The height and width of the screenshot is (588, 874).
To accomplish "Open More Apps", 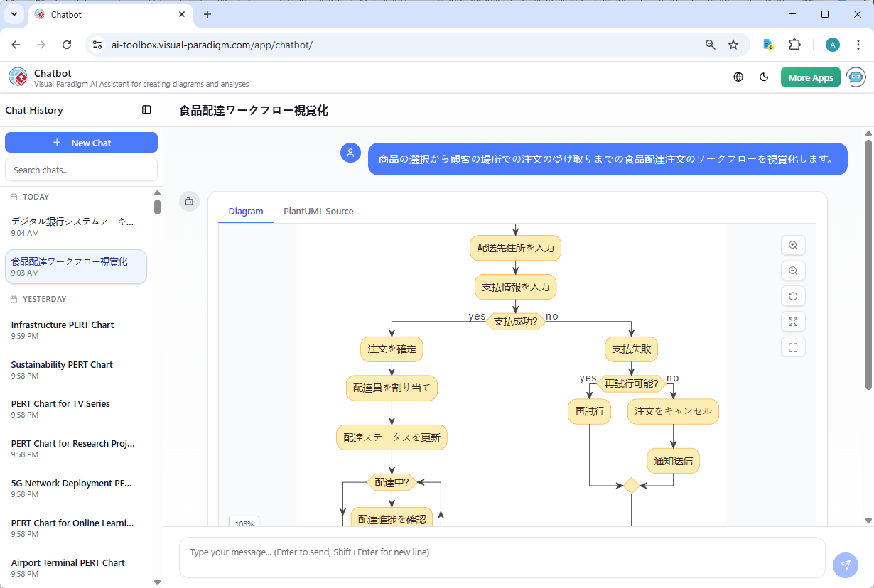I will tap(810, 77).
